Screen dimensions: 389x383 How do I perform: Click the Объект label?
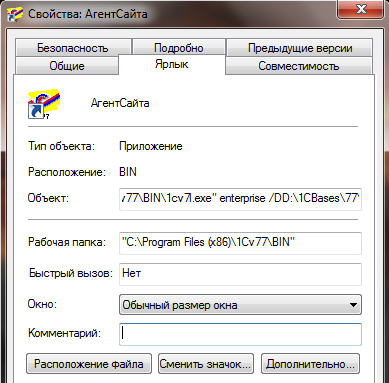(48, 198)
